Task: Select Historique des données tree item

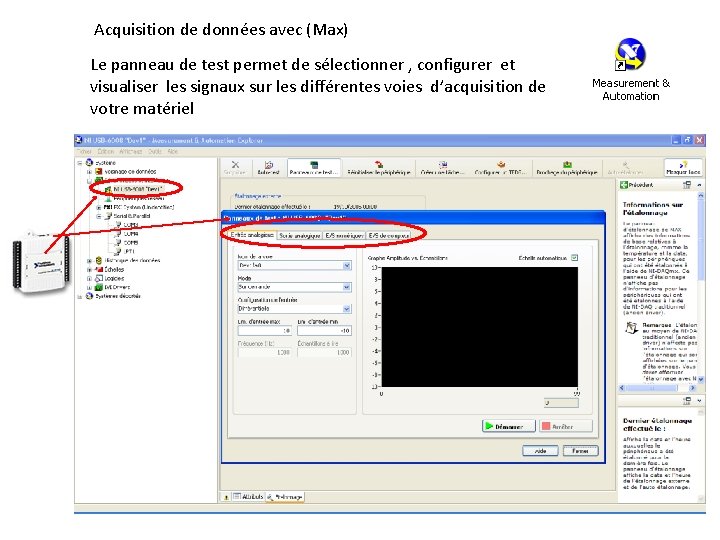Action: (128, 260)
